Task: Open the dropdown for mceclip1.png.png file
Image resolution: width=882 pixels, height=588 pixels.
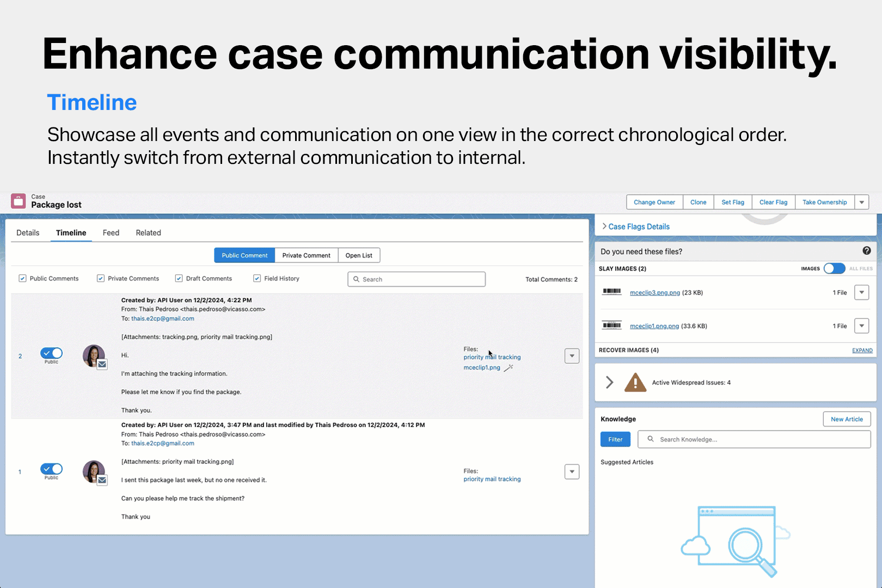Action: click(x=861, y=326)
